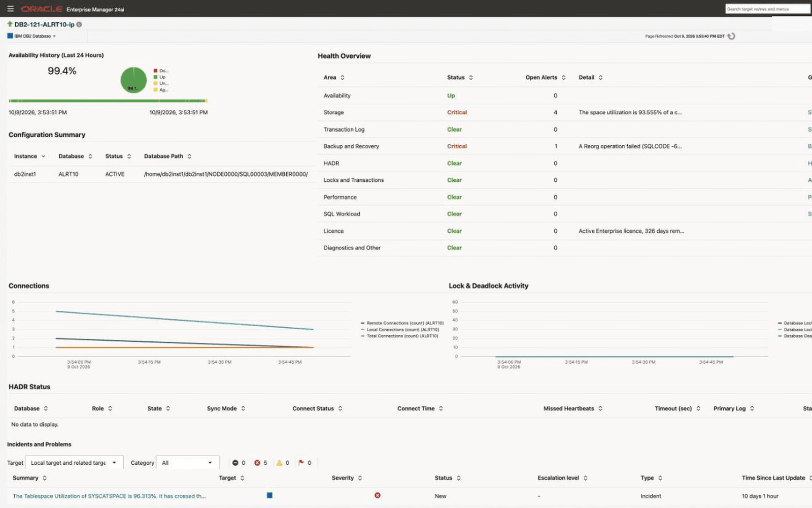Image resolution: width=812 pixels, height=508 pixels.
Task: Click the Oracle Enterprise Manager logo
Action: [73, 9]
